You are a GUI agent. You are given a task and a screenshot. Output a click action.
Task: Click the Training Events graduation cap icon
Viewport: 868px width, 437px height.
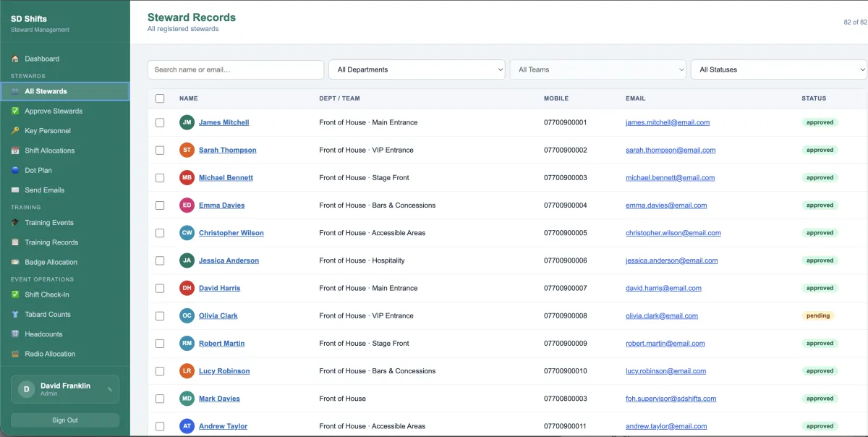pos(15,223)
